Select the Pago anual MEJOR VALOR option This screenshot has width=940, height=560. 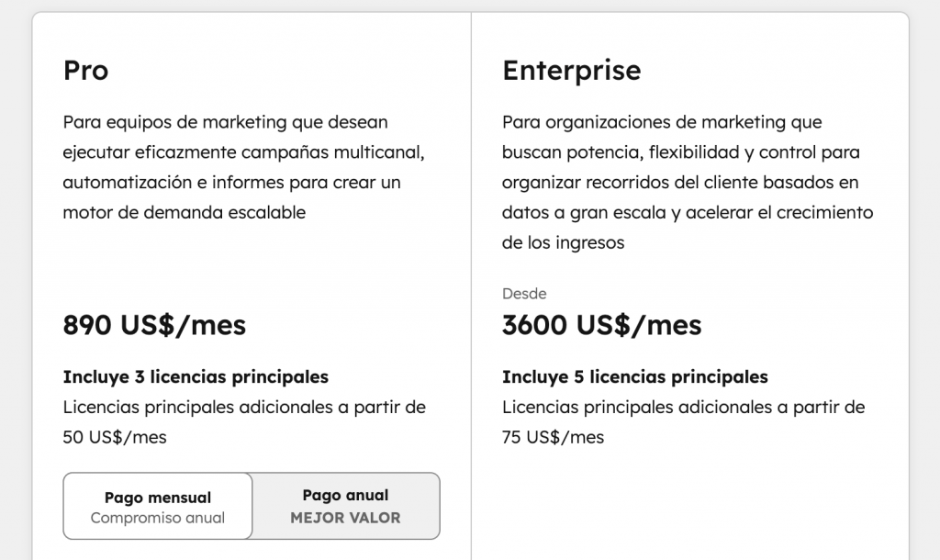[x=344, y=506]
